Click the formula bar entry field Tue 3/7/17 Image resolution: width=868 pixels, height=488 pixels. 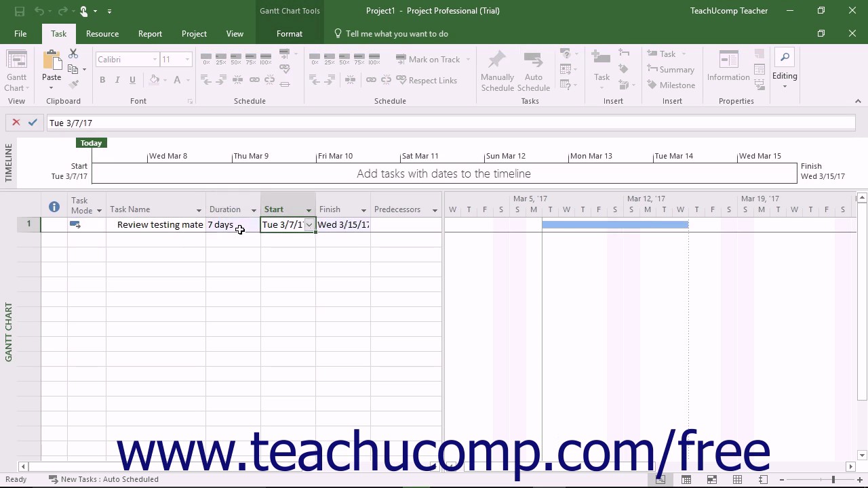451,123
